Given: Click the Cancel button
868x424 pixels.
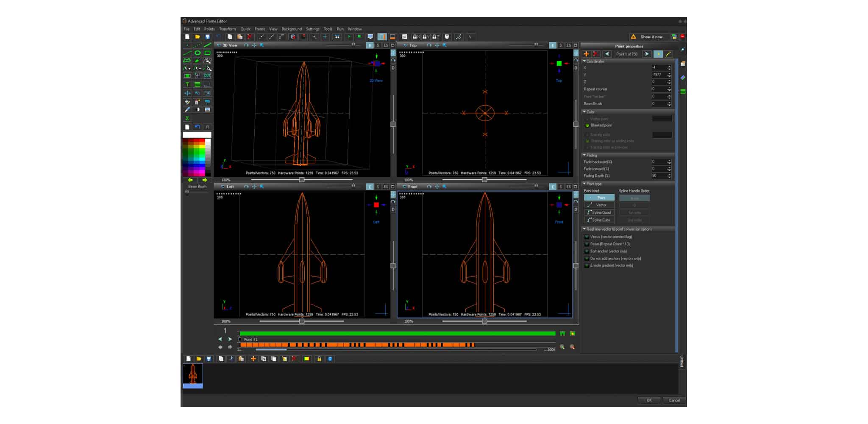Looking at the screenshot, I should click(x=674, y=400).
